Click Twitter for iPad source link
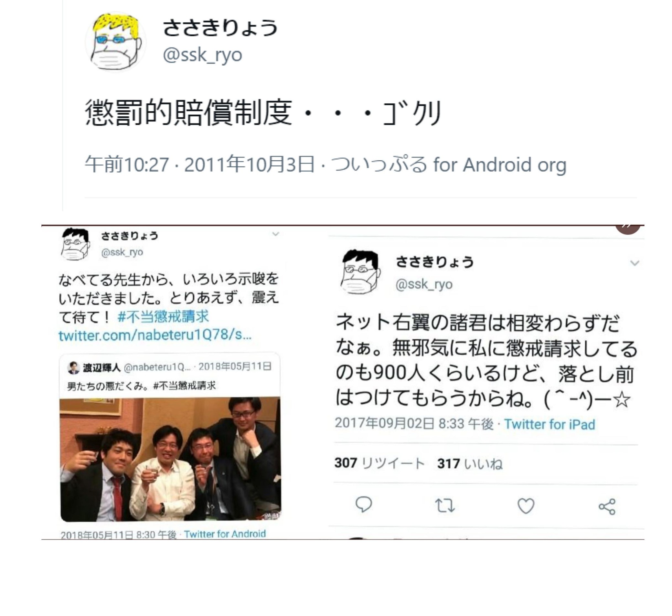Viewport: 672px width, 616px height. point(549,424)
